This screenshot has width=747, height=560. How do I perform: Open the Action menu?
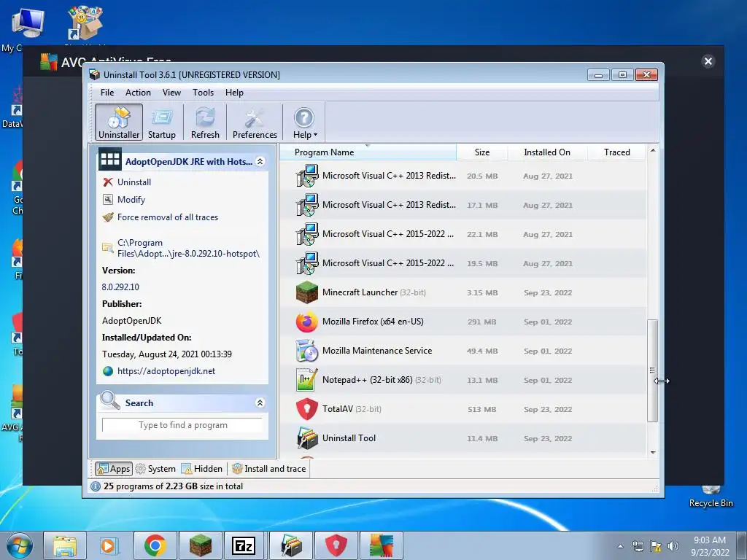tap(138, 93)
